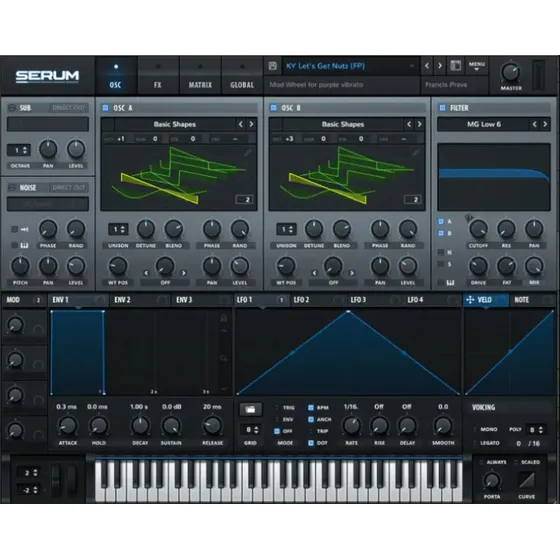
Task: Go to previous preset arrow
Action: 427,66
